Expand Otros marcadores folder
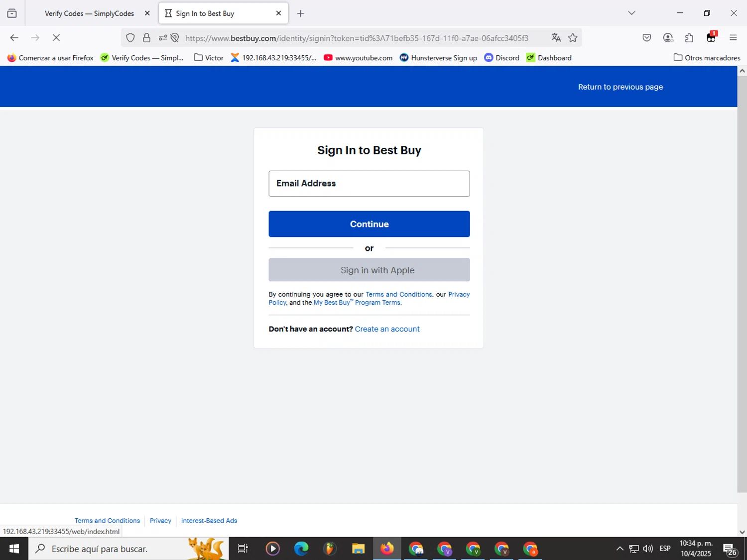 pyautogui.click(x=707, y=58)
